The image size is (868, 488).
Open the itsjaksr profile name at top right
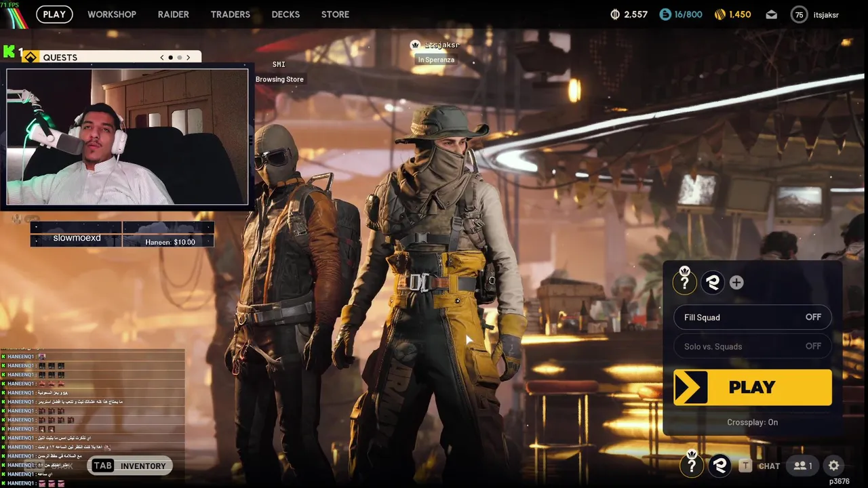tap(826, 14)
